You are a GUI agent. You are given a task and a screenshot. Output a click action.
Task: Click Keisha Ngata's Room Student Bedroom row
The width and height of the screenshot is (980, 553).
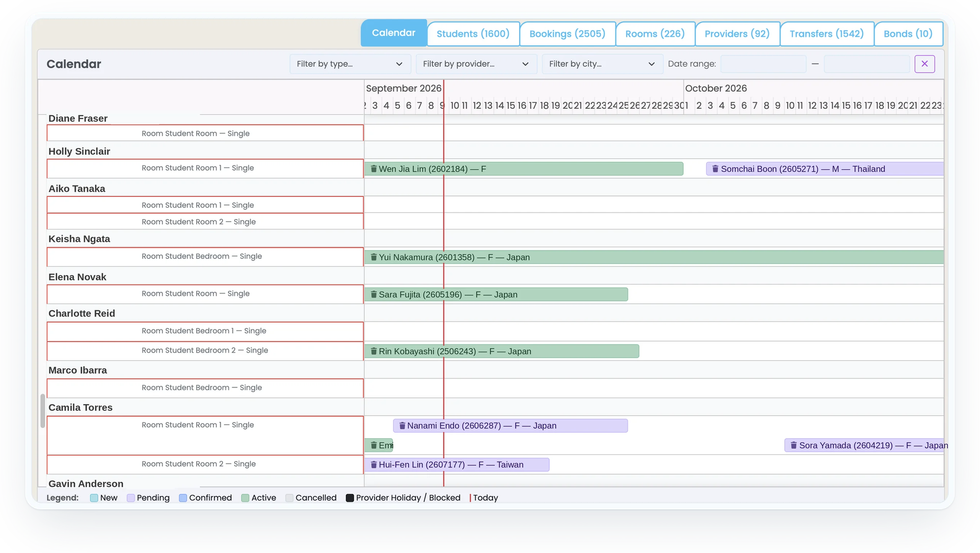click(205, 256)
